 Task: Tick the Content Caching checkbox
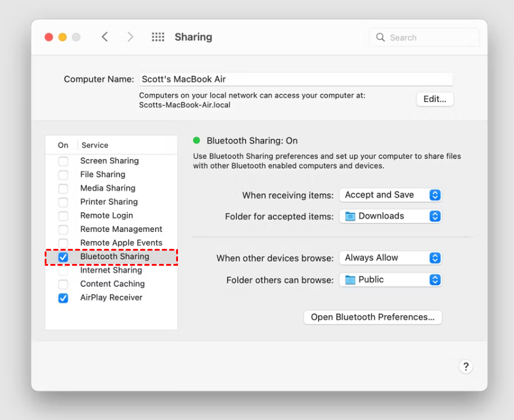63,284
